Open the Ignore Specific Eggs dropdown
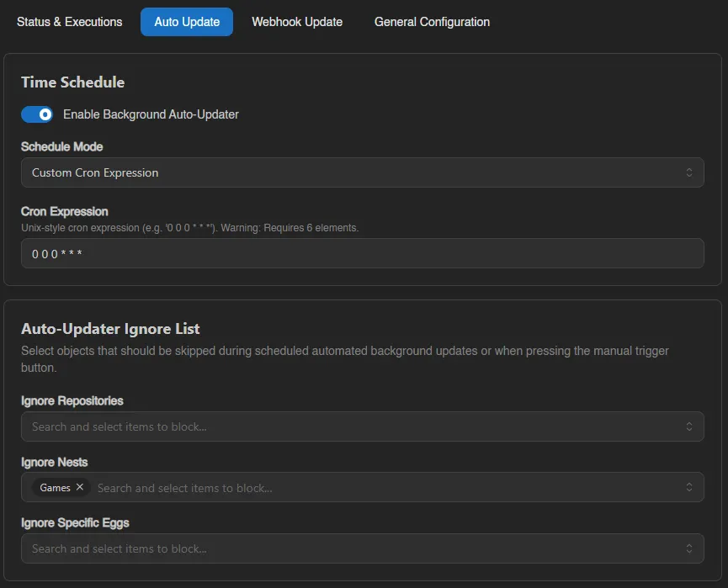Image resolution: width=728 pixels, height=588 pixels. [362, 548]
